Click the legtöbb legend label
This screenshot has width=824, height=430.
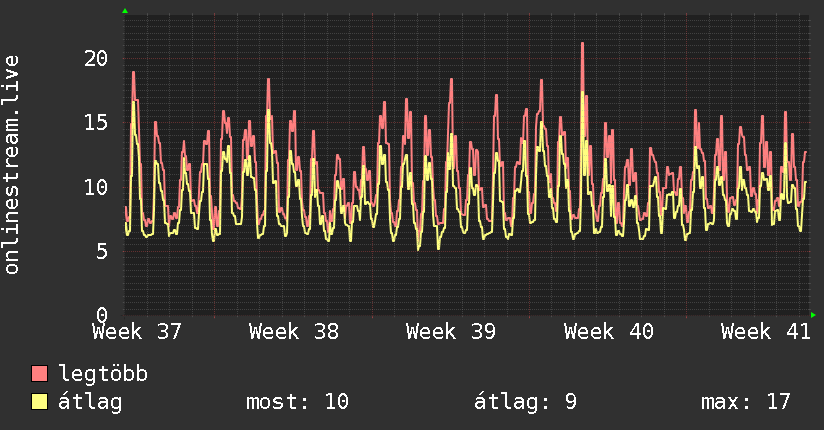point(103,374)
